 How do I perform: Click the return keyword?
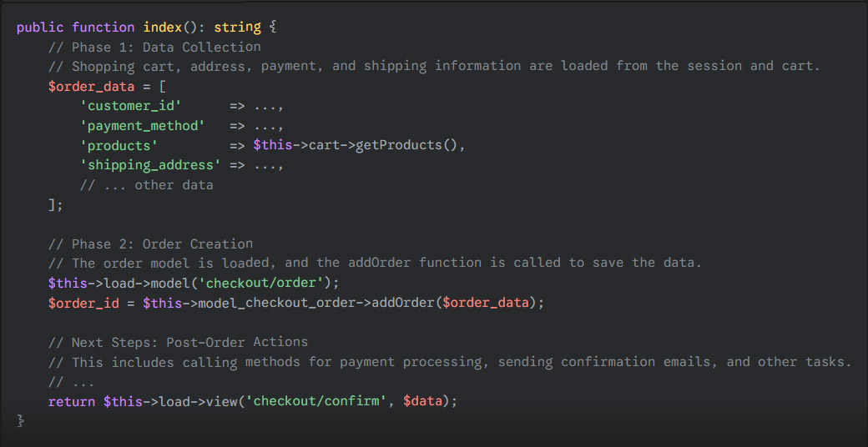pyautogui.click(x=71, y=401)
